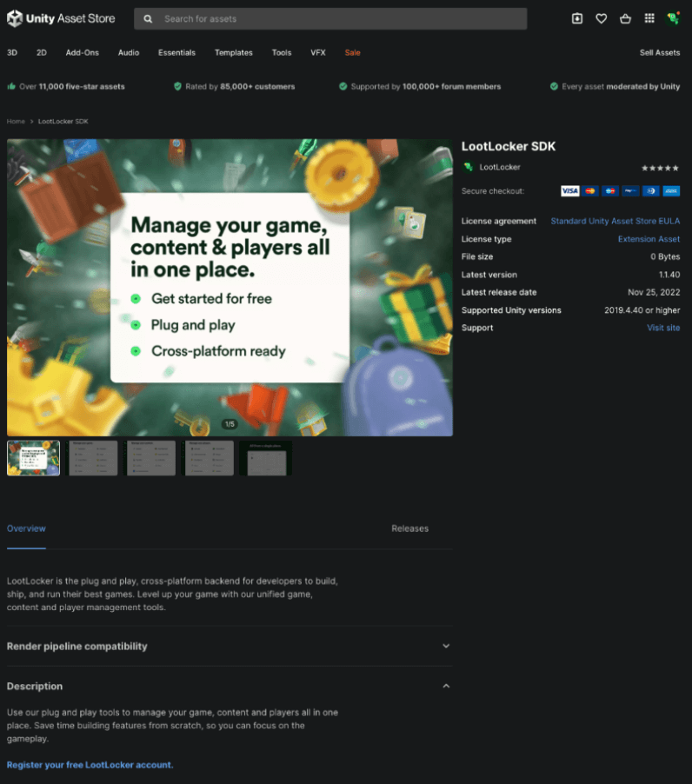
Task: Switch to the Releases tab
Action: (x=410, y=528)
